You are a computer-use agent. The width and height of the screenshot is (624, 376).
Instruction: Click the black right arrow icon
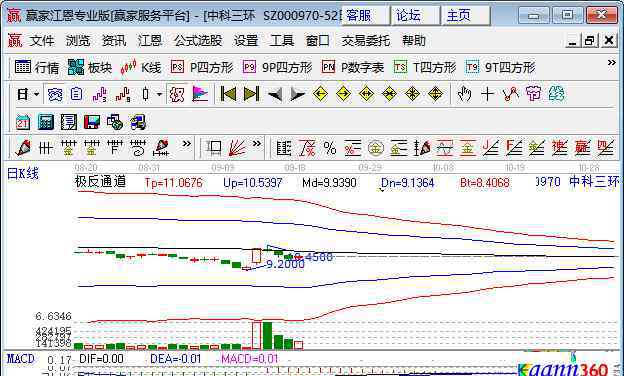(298, 94)
